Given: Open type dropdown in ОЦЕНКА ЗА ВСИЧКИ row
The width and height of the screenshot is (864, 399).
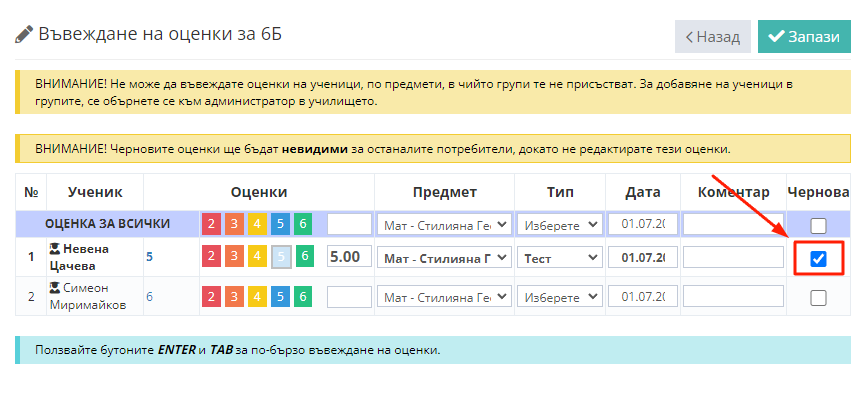Looking at the screenshot, I should click(x=560, y=224).
